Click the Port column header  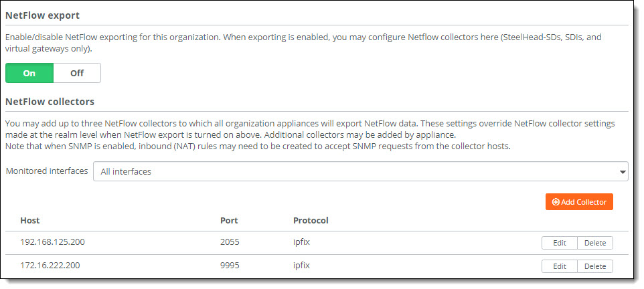(x=229, y=221)
